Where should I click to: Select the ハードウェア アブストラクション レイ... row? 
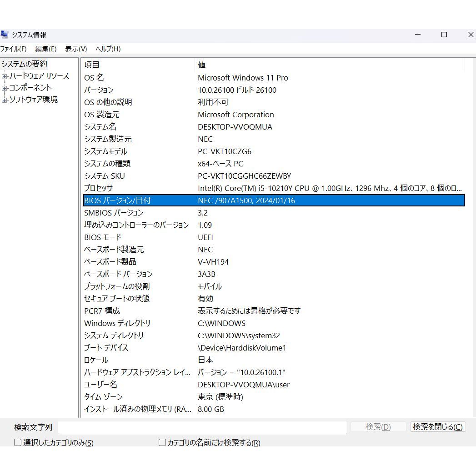pos(274,372)
